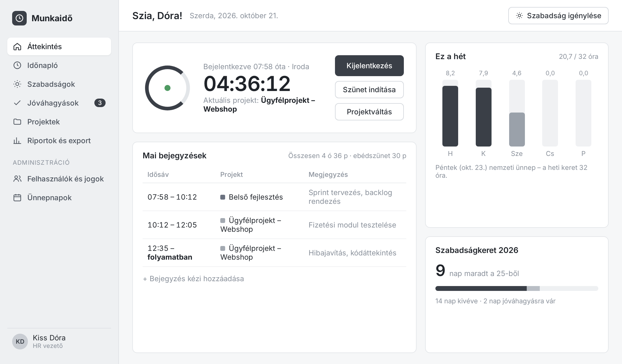The image size is (622, 364).
Task: Click the Wednesday (Sze) bar in weekly chart
Action: pos(517,113)
